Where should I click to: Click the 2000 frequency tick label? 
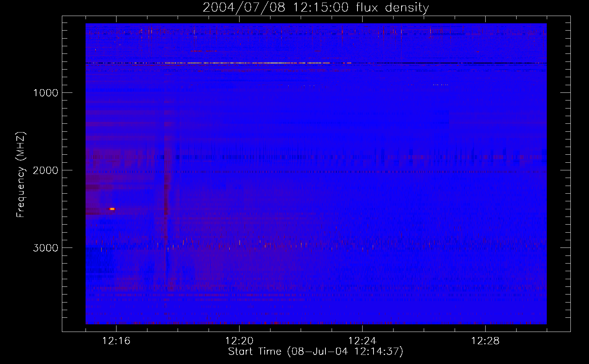click(x=46, y=170)
